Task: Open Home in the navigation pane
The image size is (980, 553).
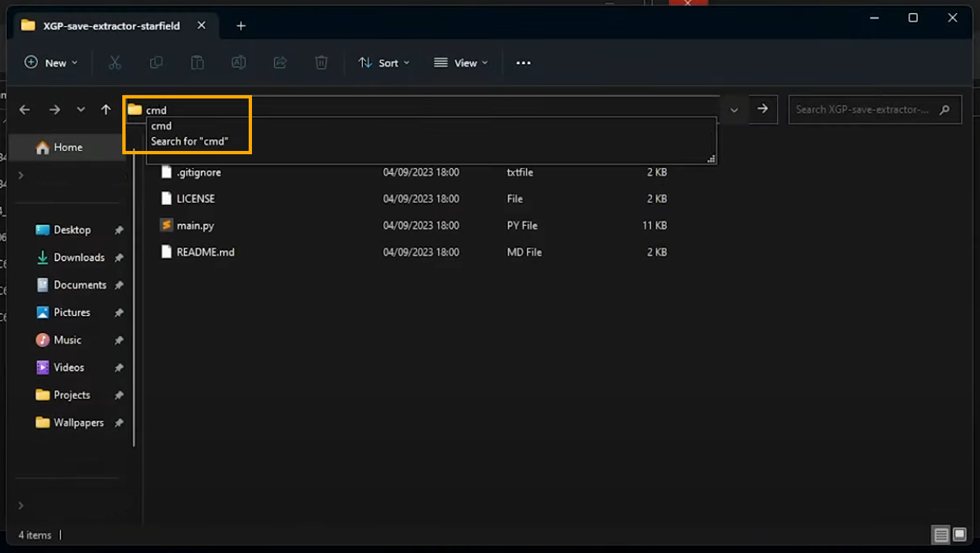Action: point(67,148)
